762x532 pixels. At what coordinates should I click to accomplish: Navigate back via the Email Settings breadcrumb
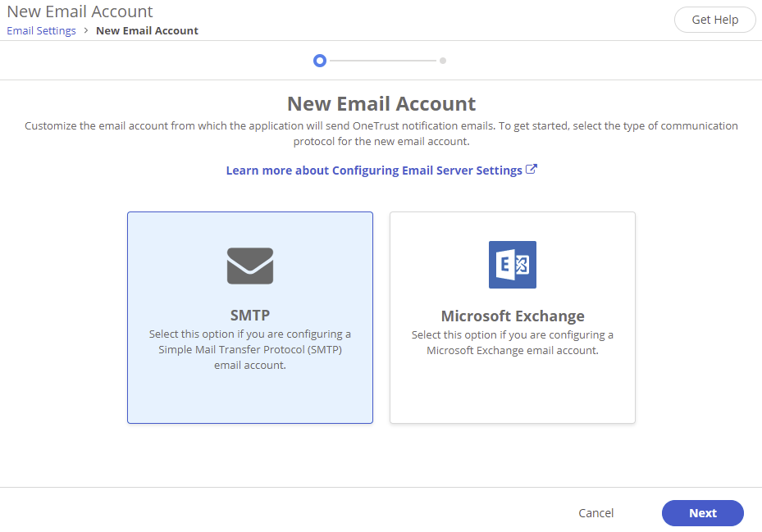pyautogui.click(x=41, y=30)
